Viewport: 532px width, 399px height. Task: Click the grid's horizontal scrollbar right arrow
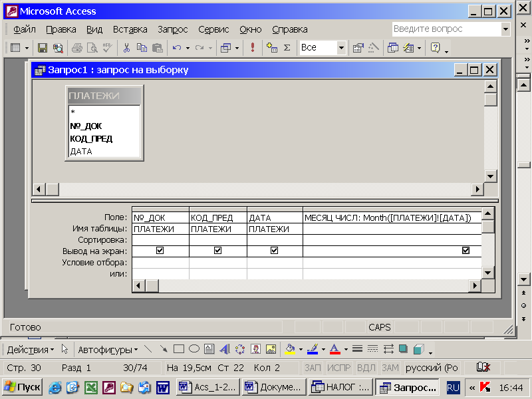[x=475, y=286]
